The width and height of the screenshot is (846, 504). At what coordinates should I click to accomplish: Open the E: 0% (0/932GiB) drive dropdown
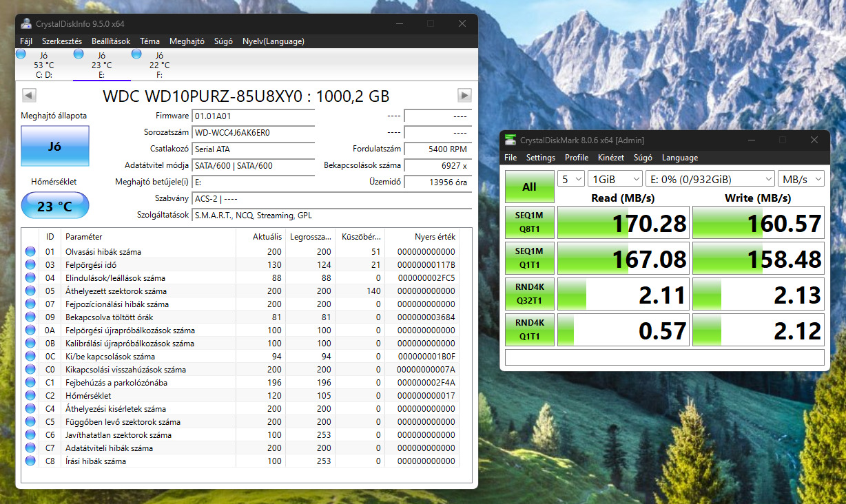710,179
